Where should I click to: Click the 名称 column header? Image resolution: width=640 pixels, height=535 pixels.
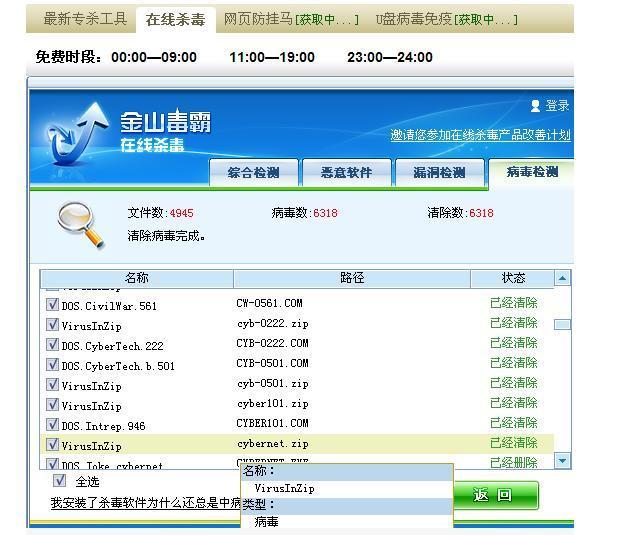pyautogui.click(x=137, y=278)
